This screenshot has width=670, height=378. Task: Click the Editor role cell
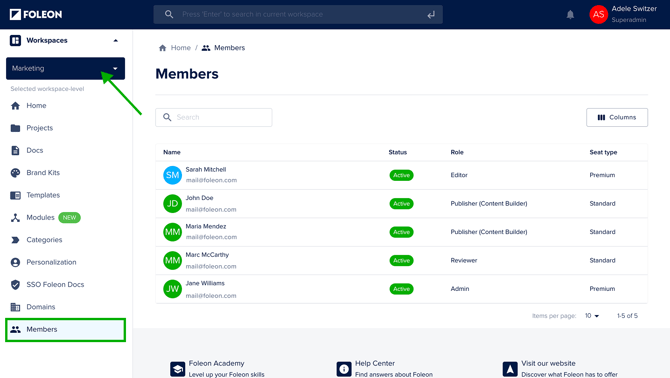[x=459, y=175]
